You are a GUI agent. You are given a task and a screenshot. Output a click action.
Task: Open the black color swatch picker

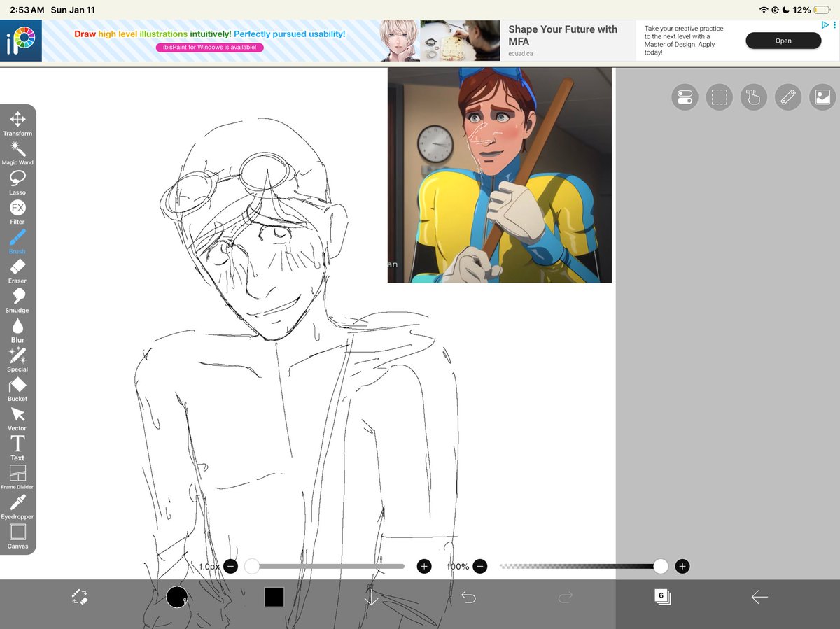pyautogui.click(x=274, y=597)
